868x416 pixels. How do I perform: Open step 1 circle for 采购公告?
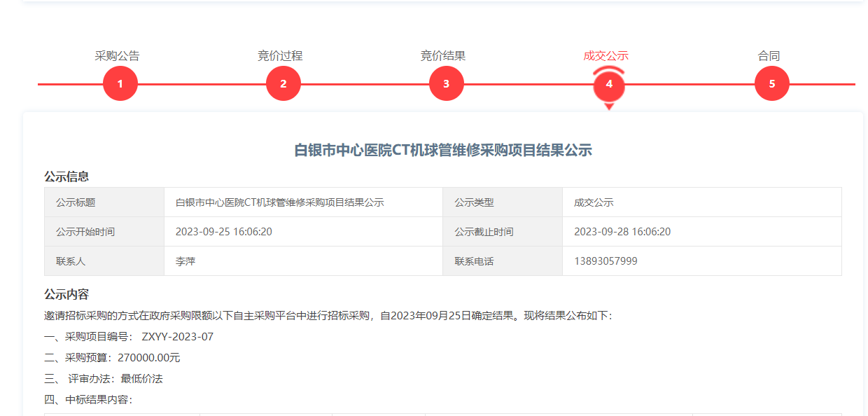click(x=120, y=83)
